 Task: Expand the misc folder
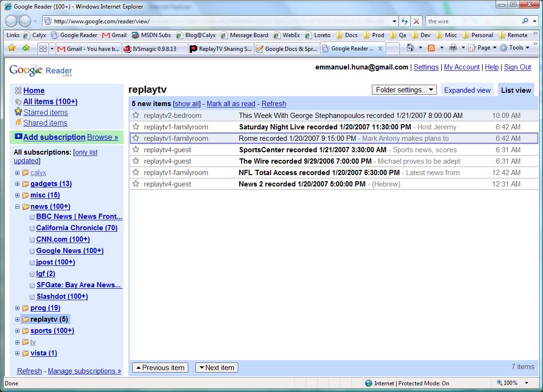coord(17,195)
